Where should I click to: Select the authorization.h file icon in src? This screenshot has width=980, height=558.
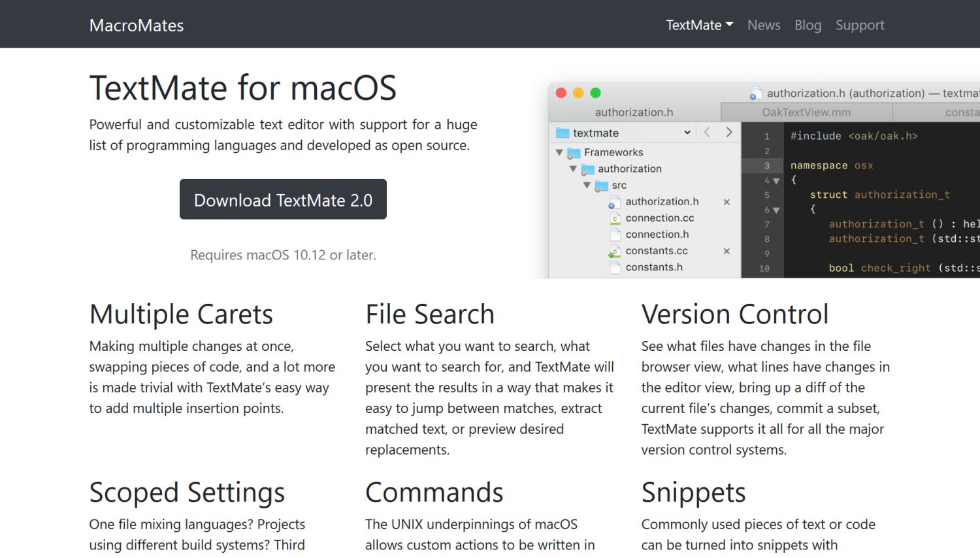614,201
